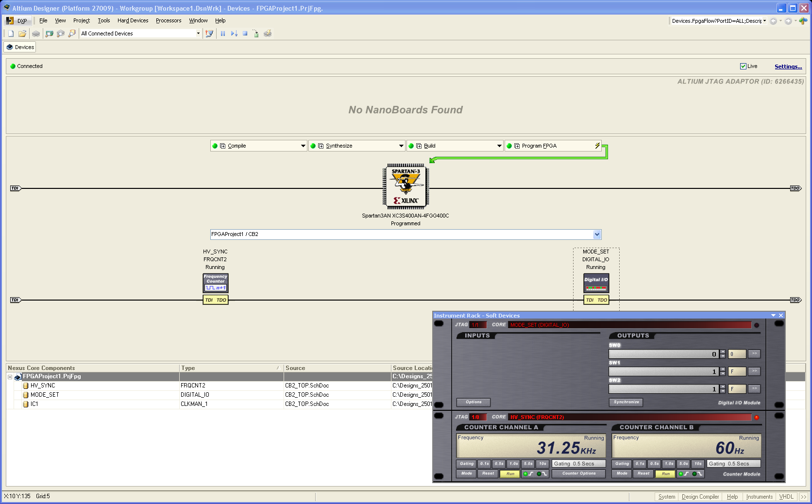Click the Compile report icon
The height and width of the screenshot is (504, 812).
[223, 146]
